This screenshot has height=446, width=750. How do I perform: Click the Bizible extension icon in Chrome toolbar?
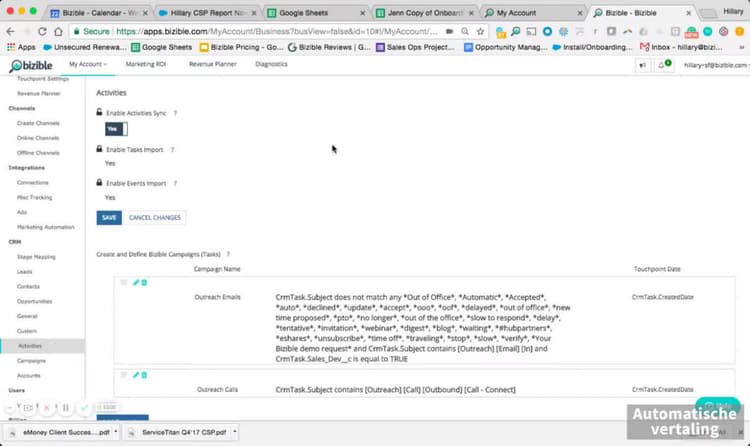(x=516, y=32)
